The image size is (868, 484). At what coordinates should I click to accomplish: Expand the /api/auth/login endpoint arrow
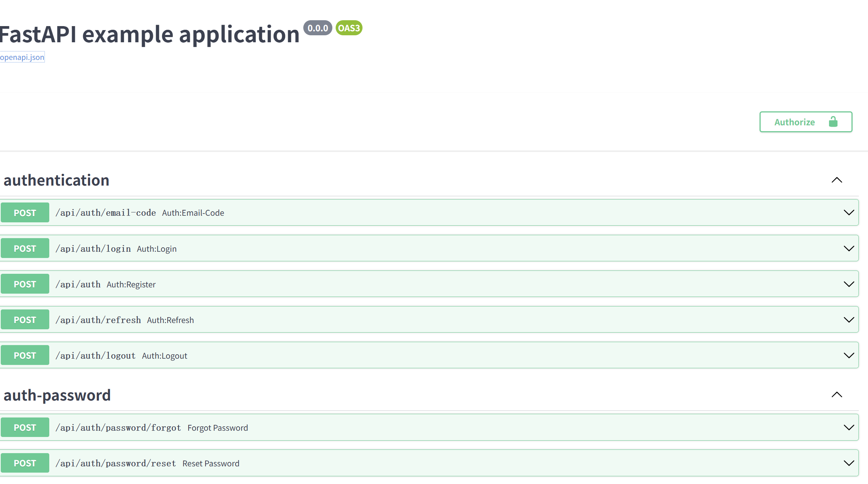(x=849, y=248)
